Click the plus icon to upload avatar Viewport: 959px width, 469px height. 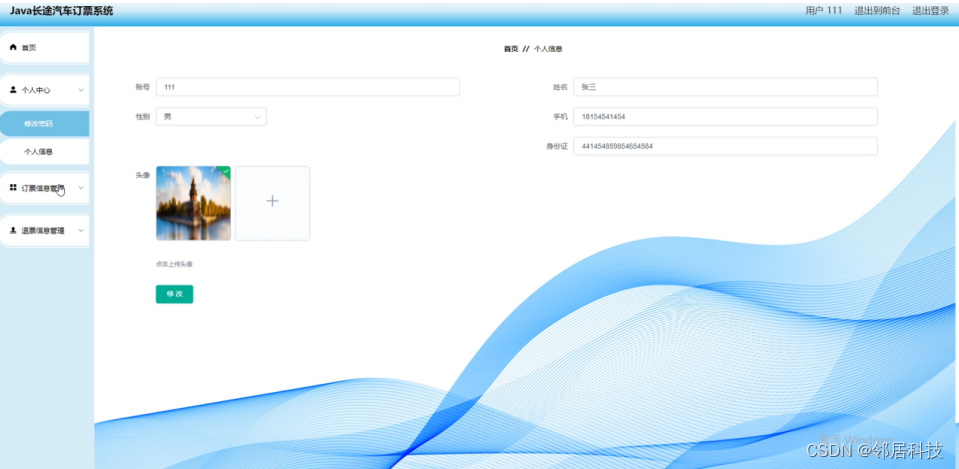click(272, 201)
